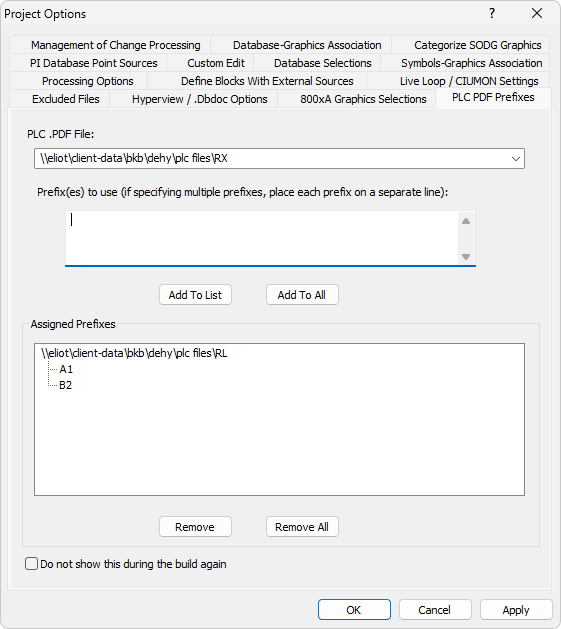Switch to Hyperview / .Dbdoc Options tab

[x=193, y=99]
